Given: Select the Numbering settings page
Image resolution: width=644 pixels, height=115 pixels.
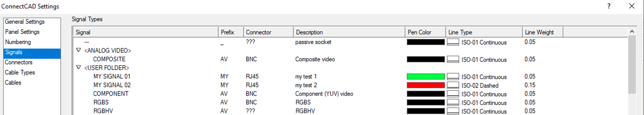Looking at the screenshot, I should tap(18, 42).
